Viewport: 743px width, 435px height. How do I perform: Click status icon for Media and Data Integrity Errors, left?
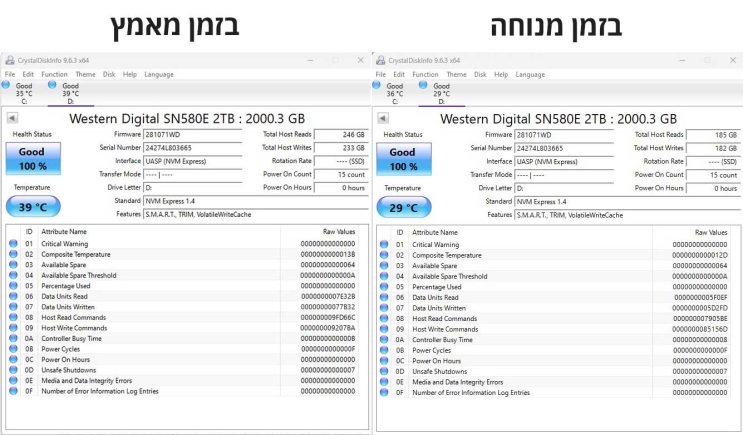coord(13,381)
